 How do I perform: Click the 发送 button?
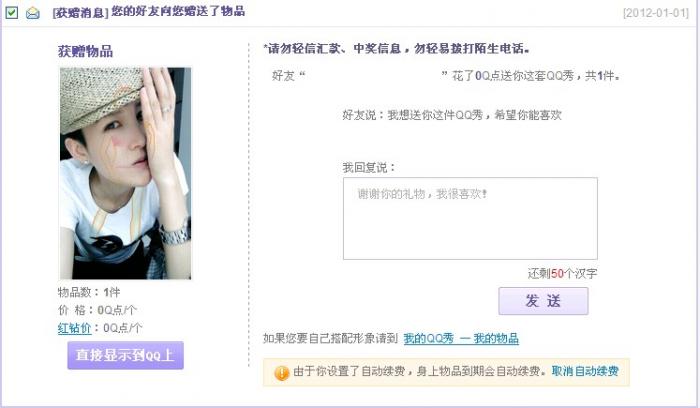pyautogui.click(x=543, y=301)
